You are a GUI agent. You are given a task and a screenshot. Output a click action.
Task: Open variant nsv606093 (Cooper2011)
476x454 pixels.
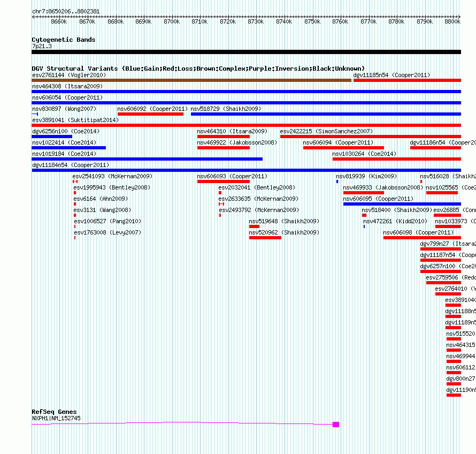[x=224, y=181]
